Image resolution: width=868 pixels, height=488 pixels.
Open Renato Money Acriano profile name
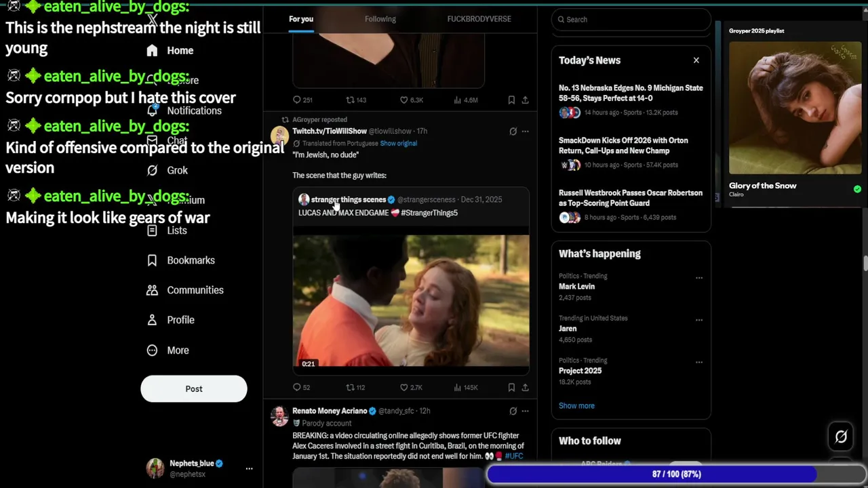tap(330, 411)
